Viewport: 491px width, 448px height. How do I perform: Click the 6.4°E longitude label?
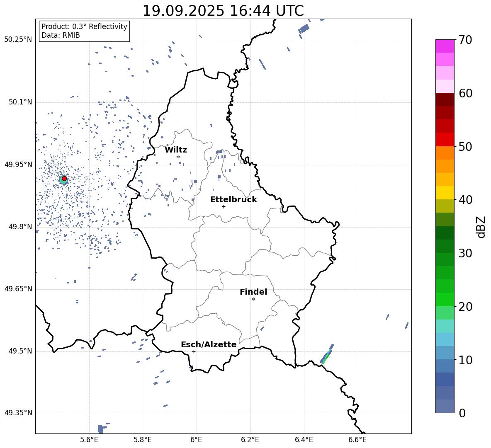tap(304, 440)
